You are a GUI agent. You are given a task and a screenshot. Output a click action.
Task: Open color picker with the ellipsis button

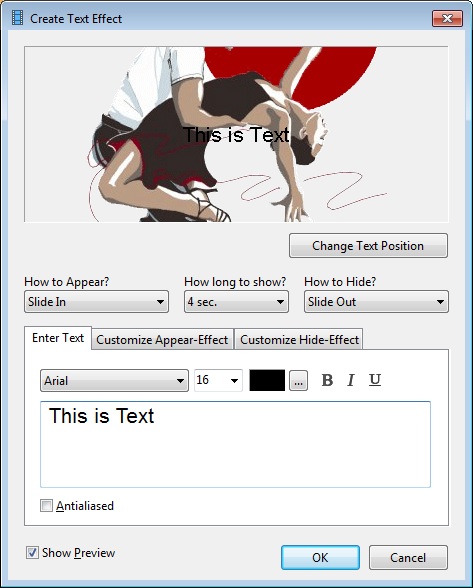[299, 381]
